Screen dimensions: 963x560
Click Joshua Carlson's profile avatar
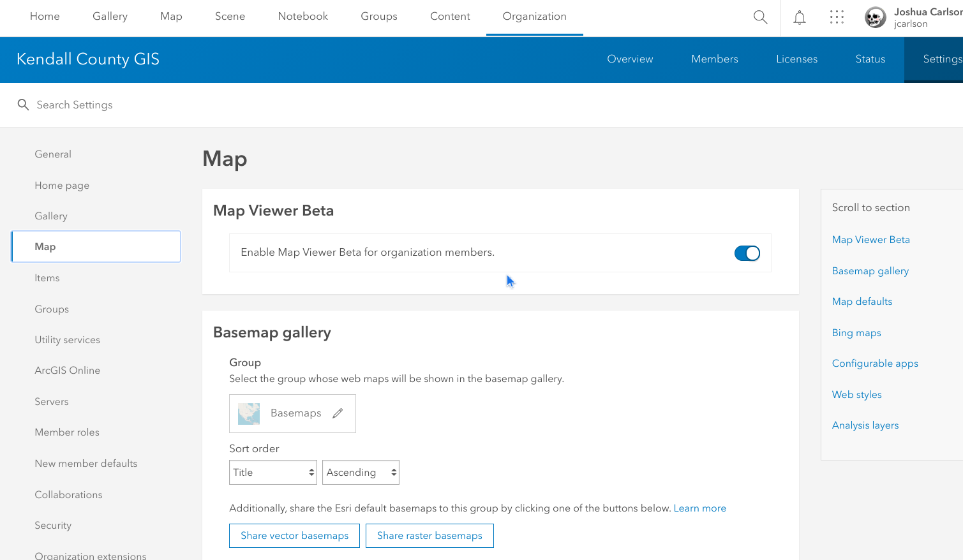click(x=875, y=17)
